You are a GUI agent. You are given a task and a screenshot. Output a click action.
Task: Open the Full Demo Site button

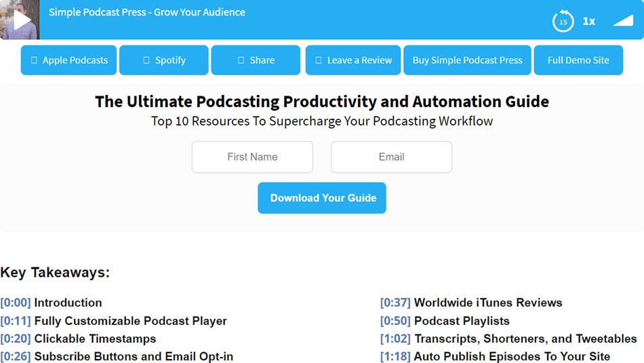[x=578, y=60]
